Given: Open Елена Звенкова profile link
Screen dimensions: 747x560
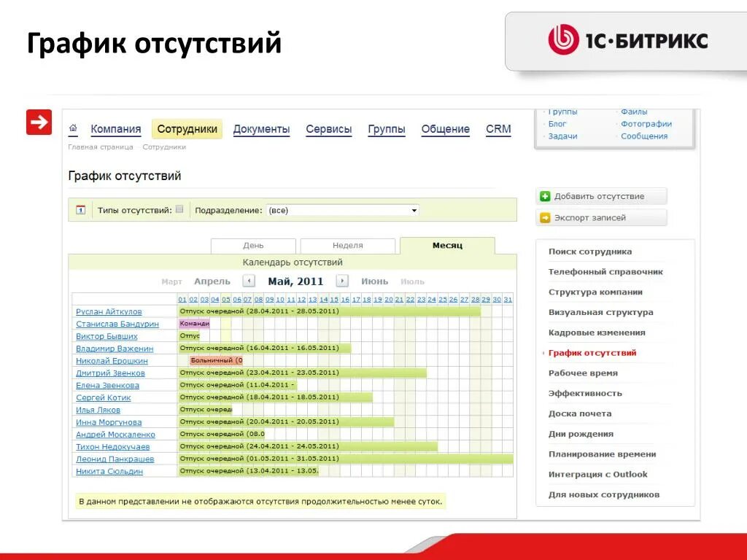Looking at the screenshot, I should point(107,385).
